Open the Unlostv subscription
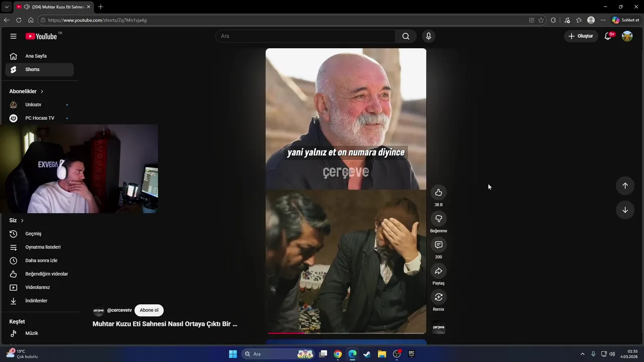 pyautogui.click(x=39, y=105)
